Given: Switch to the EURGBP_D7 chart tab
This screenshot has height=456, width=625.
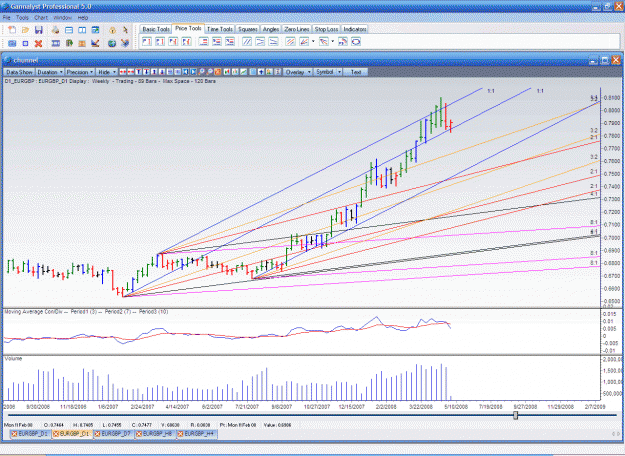Looking at the screenshot, I should coord(112,434).
